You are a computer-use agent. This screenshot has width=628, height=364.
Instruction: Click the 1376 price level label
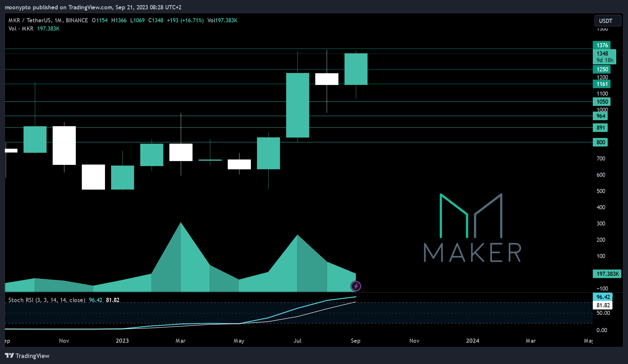(602, 45)
